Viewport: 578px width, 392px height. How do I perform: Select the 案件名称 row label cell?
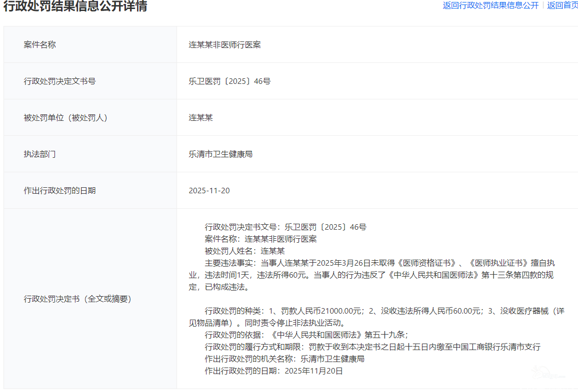click(40, 44)
